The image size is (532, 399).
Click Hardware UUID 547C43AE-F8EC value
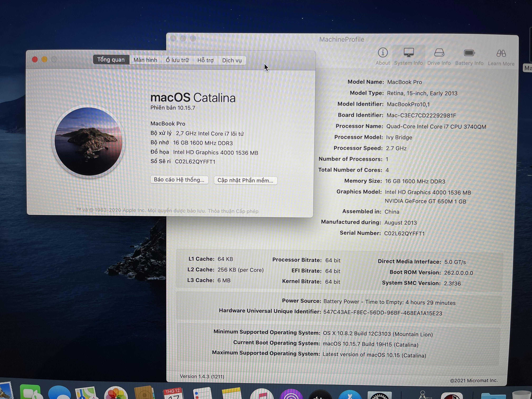point(383,313)
